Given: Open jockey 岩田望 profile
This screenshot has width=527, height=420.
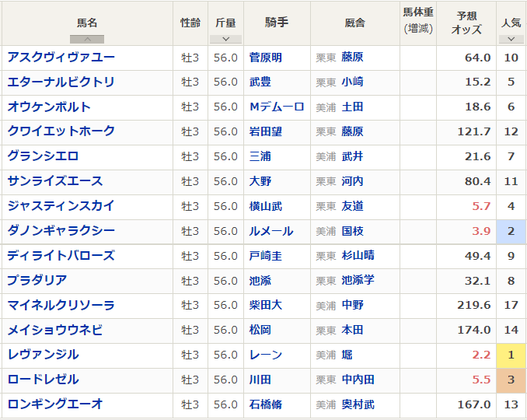Looking at the screenshot, I should tap(266, 131).
